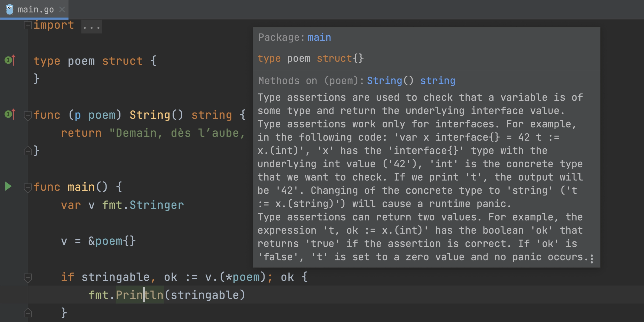Click the "Demain, dès l'aube," string literal

click(178, 133)
